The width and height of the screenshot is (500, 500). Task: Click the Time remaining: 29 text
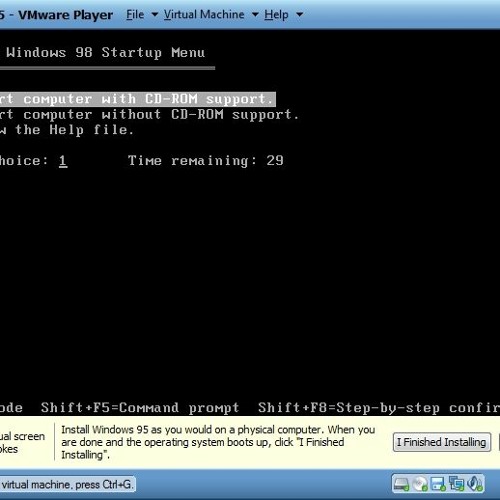[206, 161]
